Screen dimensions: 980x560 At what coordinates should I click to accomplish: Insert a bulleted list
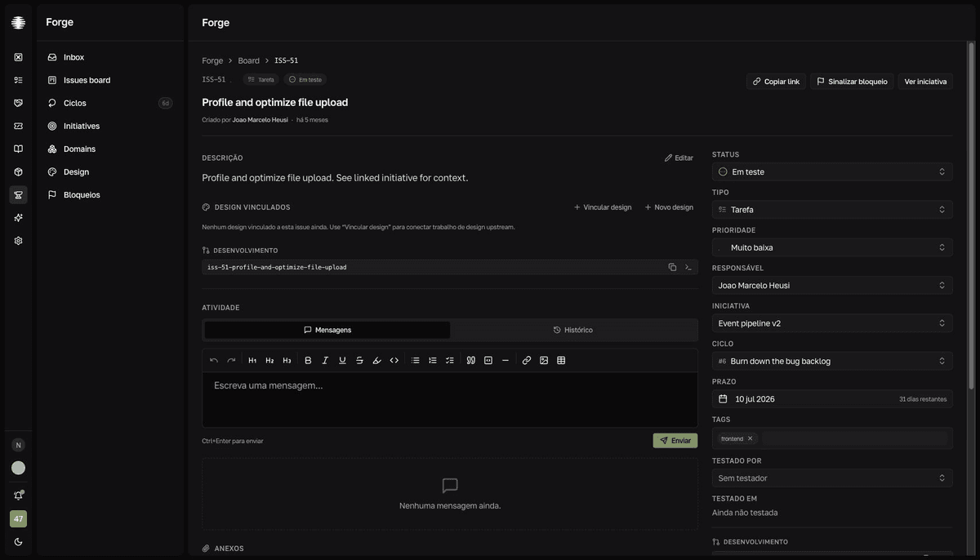click(x=415, y=360)
